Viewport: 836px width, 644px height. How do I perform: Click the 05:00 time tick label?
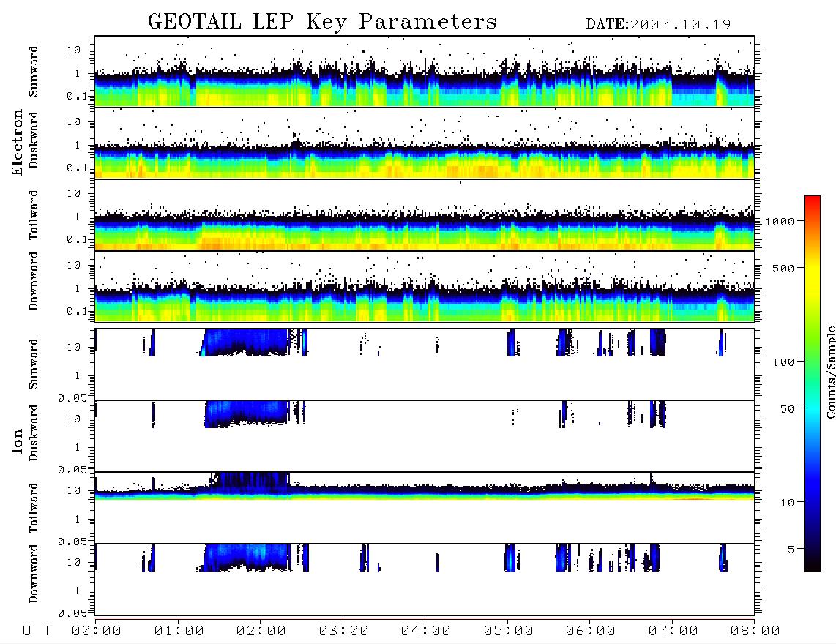(509, 632)
